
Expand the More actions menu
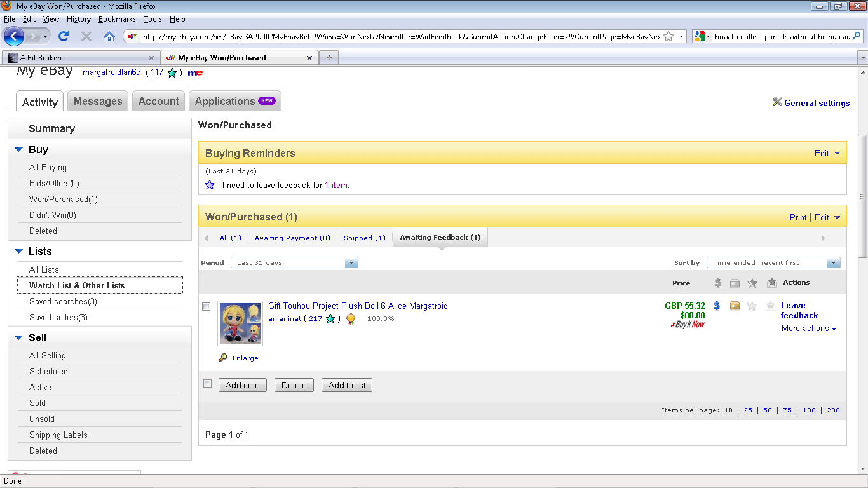point(808,329)
